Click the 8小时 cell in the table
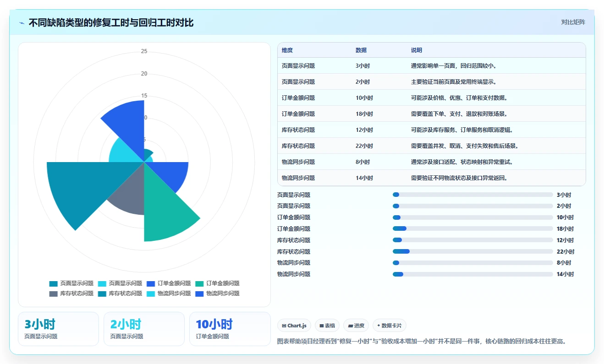 pyautogui.click(x=362, y=162)
